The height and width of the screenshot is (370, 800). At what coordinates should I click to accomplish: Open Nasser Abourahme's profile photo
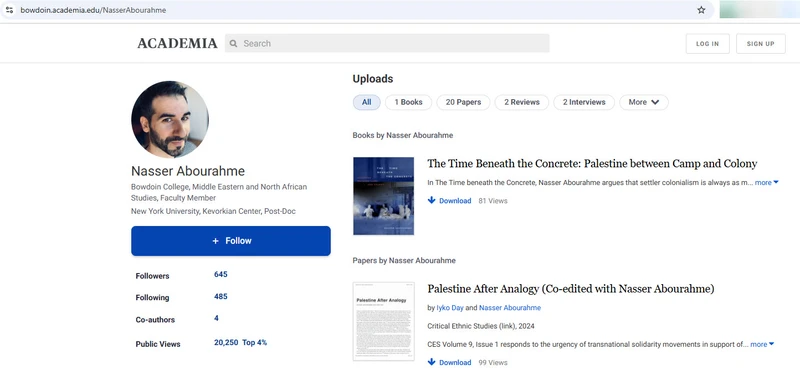pos(170,119)
